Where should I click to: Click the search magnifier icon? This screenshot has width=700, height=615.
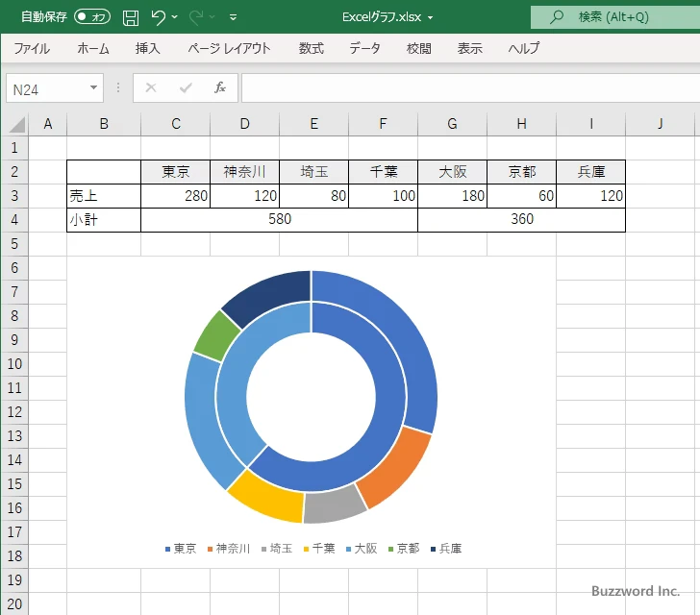pyautogui.click(x=556, y=17)
